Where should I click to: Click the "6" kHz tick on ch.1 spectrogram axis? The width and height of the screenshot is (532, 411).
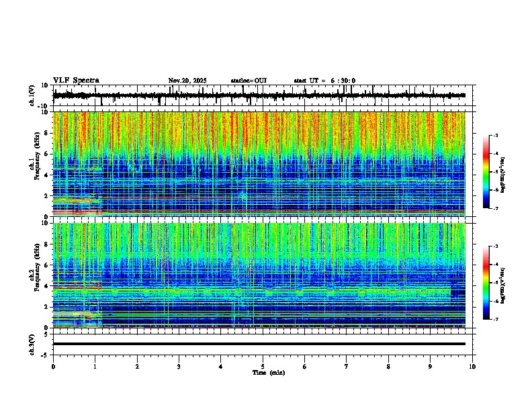pos(46,154)
